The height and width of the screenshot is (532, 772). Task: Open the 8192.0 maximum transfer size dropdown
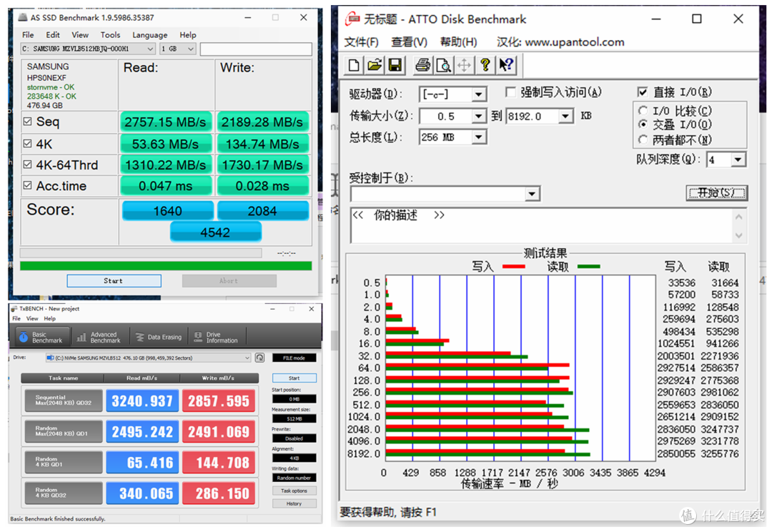pos(565,117)
